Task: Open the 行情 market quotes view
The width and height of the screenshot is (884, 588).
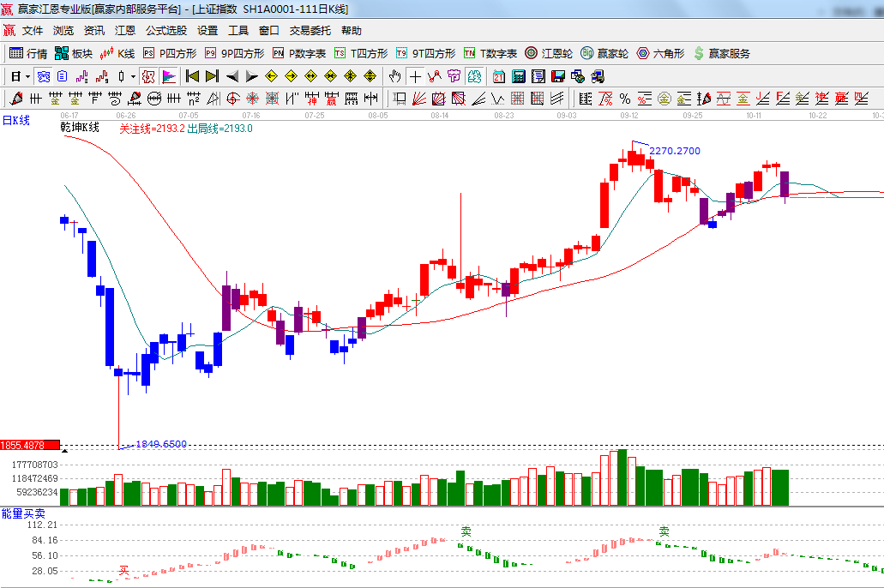Action: [x=28, y=53]
